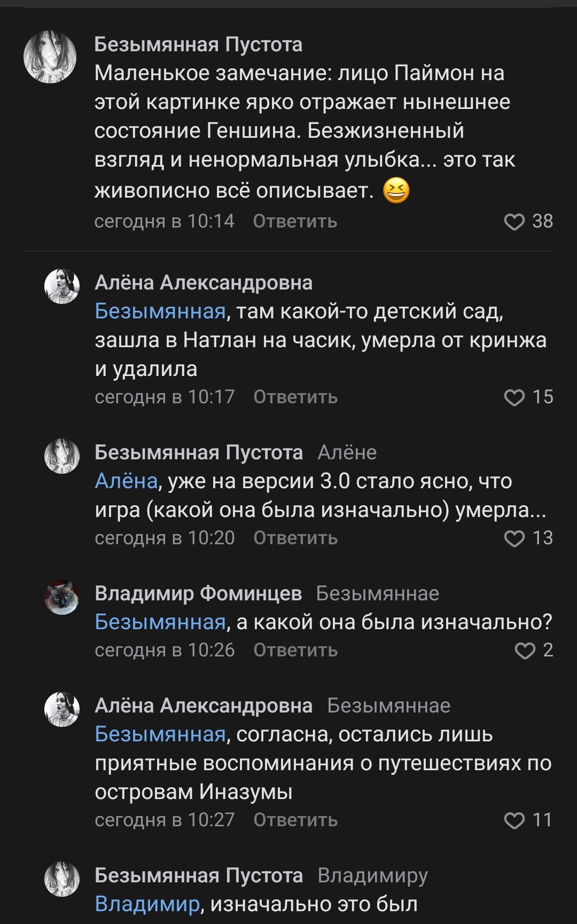The width and height of the screenshot is (577, 924).
Task: Reply to Владимир's 10:26 question
Action: tap(295, 650)
